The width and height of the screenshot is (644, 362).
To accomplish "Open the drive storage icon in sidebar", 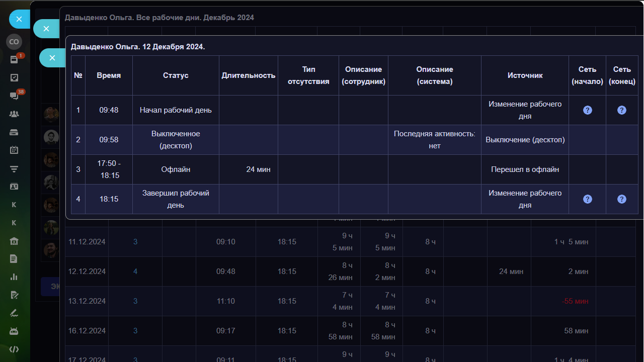I will coord(14,132).
